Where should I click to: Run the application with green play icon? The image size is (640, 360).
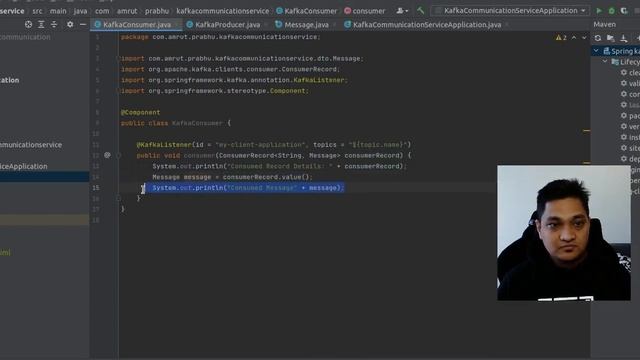click(599, 11)
